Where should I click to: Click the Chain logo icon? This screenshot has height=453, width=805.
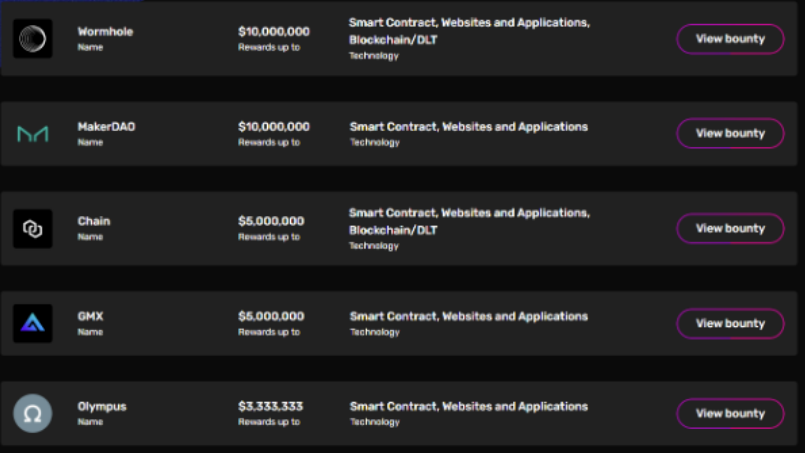click(32, 229)
